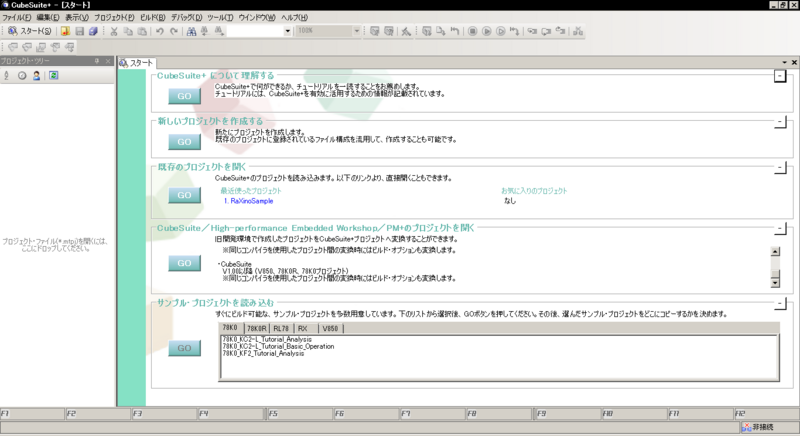The image size is (800, 436).
Task: Select the 78K0R sample tab
Action: pos(257,328)
